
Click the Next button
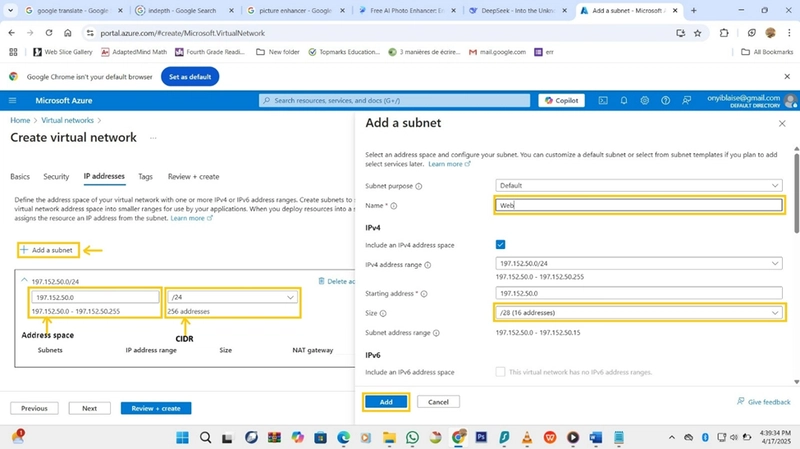tap(89, 408)
